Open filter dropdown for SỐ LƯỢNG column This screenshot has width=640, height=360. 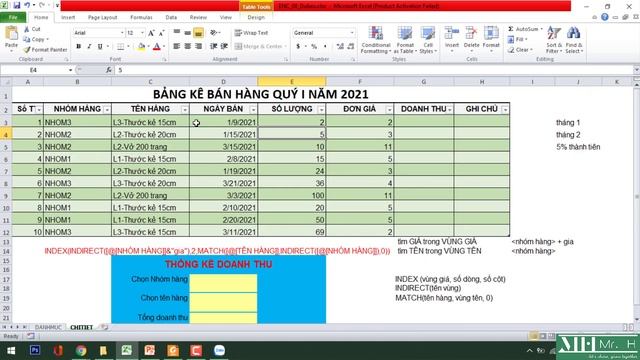click(x=321, y=109)
